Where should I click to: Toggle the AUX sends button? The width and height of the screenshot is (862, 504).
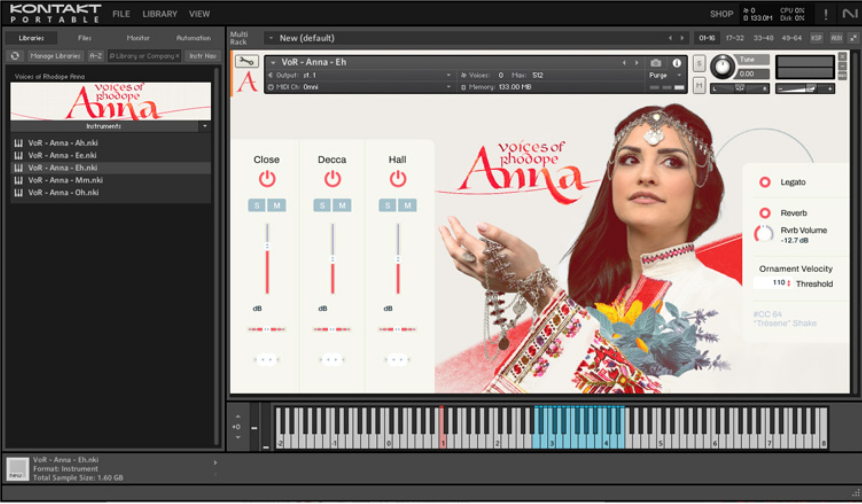[836, 38]
